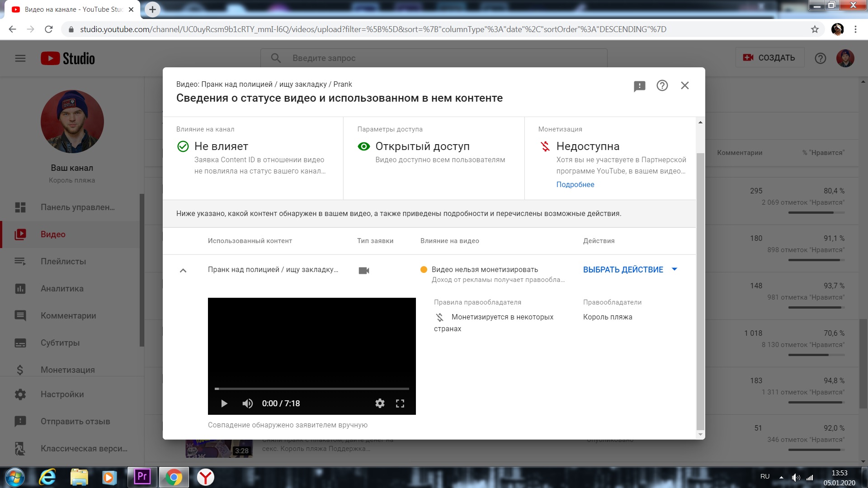
Task: Click the analytics bar chart icon
Action: pos(20,289)
